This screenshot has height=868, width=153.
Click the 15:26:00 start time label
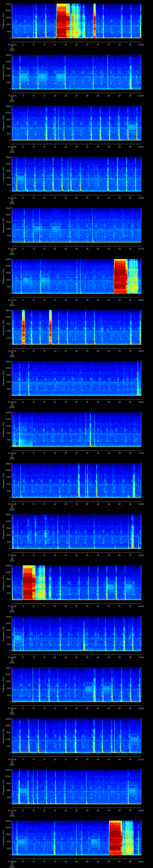point(12,249)
